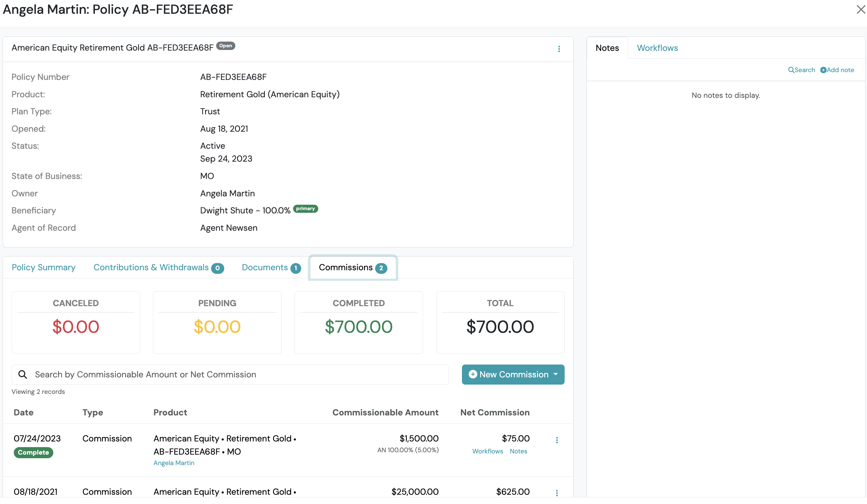Open Contributions & Withdrawals tab
The height and width of the screenshot is (504, 867).
click(159, 267)
